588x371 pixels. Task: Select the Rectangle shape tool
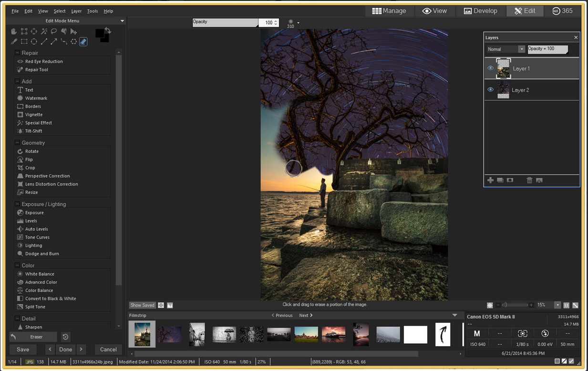tap(24, 42)
